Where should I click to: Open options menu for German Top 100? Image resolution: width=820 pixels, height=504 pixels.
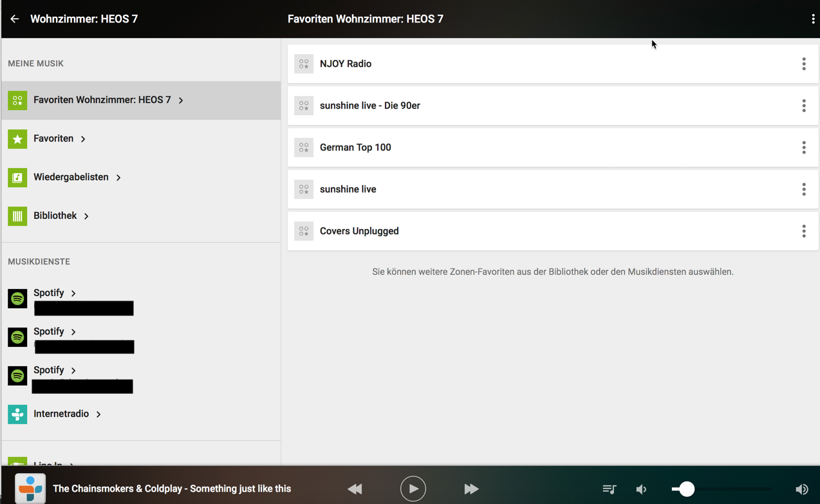click(x=803, y=147)
